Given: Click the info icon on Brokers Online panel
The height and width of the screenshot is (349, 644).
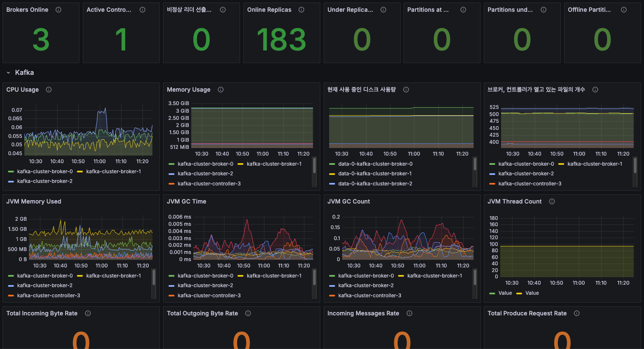Looking at the screenshot, I should (58, 10).
